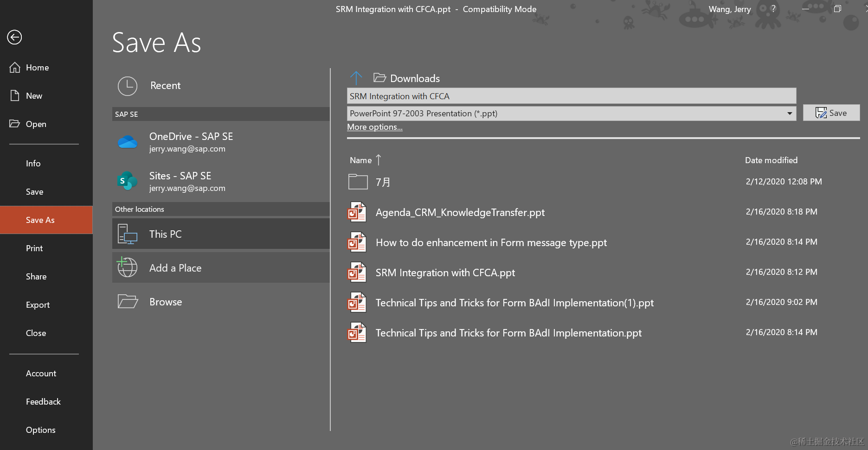Select Technical Tips Form BAdI Implementation.ppt name
868x450 pixels.
click(508, 333)
